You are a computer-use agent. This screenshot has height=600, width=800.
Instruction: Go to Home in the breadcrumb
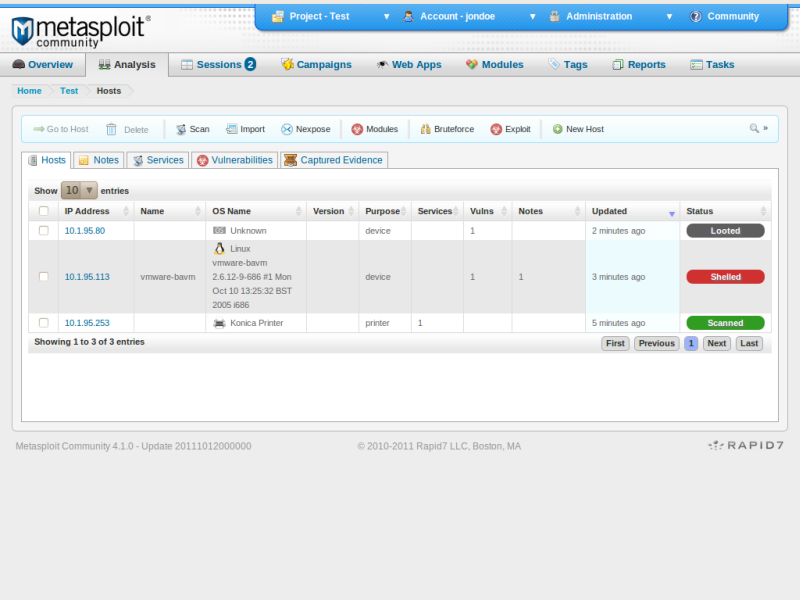(30, 91)
